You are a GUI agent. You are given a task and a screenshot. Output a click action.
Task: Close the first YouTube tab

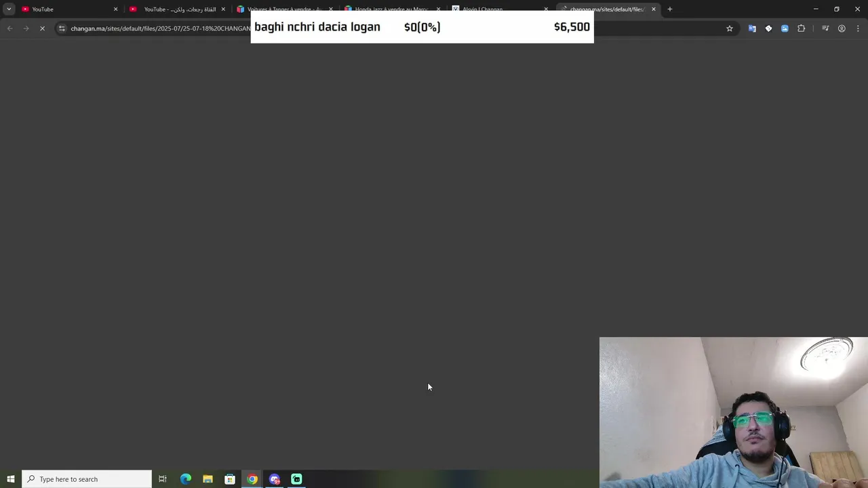[115, 9]
